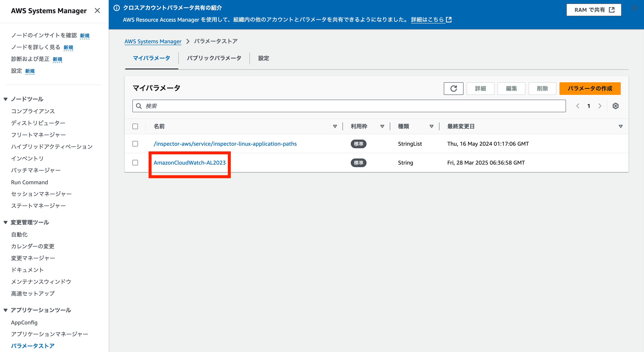Switch to マイパラメータ tab
The width and height of the screenshot is (644, 352).
click(152, 58)
